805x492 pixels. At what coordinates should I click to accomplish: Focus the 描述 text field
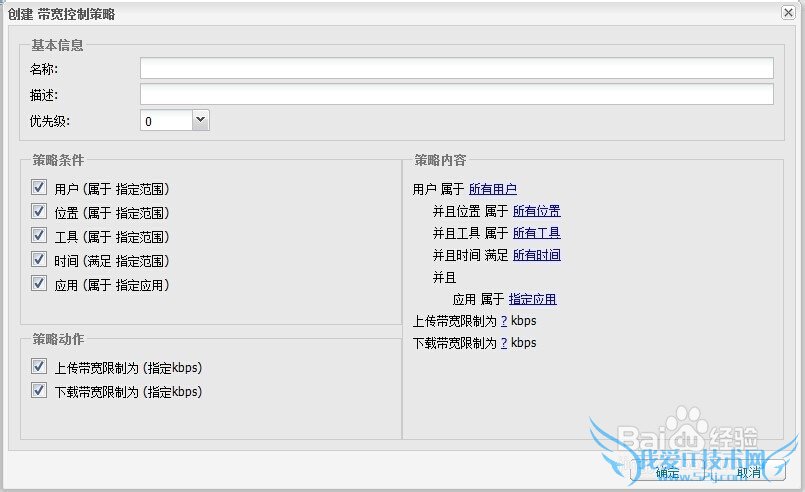click(456, 94)
